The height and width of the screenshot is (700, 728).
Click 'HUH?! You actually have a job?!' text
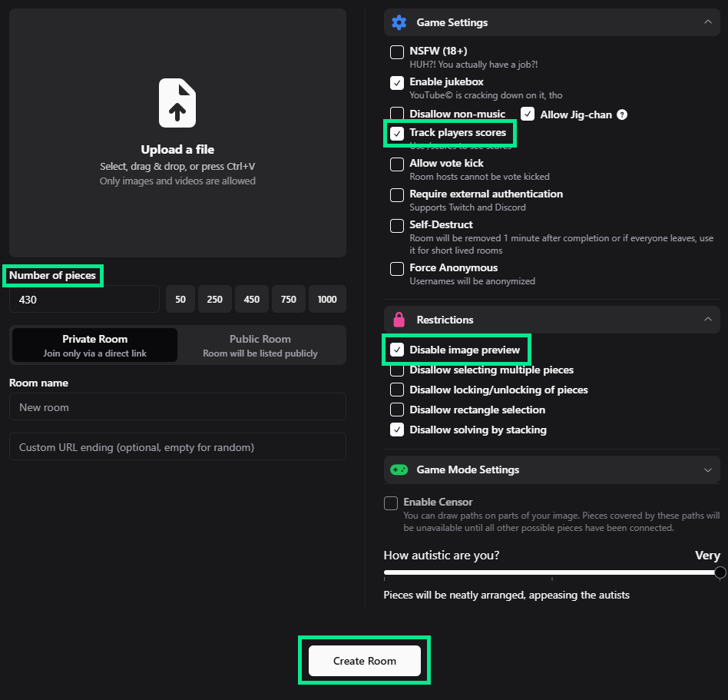[474, 64]
